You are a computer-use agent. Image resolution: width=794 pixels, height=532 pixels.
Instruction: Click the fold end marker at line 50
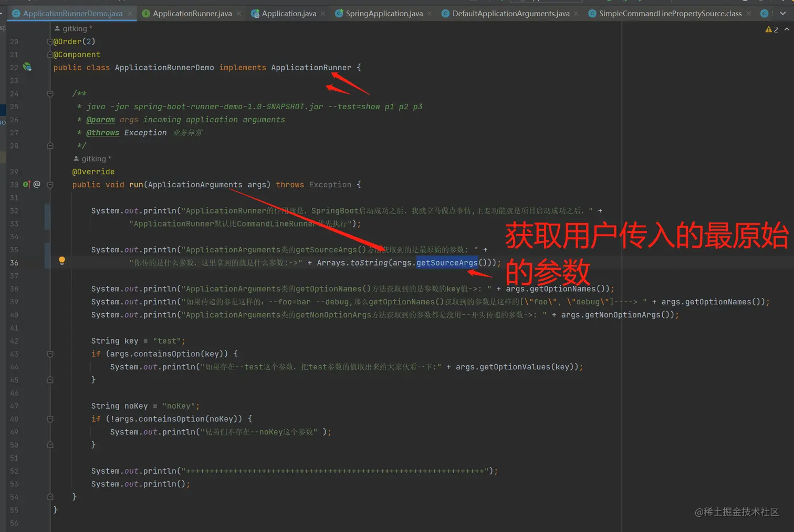[50, 445]
